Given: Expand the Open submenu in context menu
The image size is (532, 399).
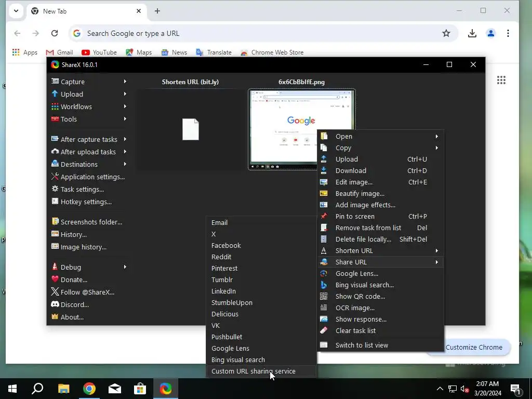Looking at the screenshot, I should [x=436, y=137].
